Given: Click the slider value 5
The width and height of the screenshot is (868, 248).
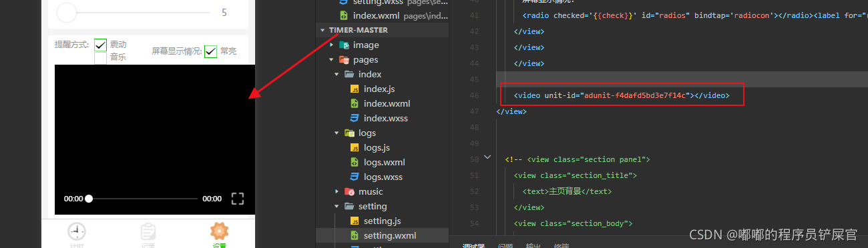Looking at the screenshot, I should pyautogui.click(x=224, y=12).
